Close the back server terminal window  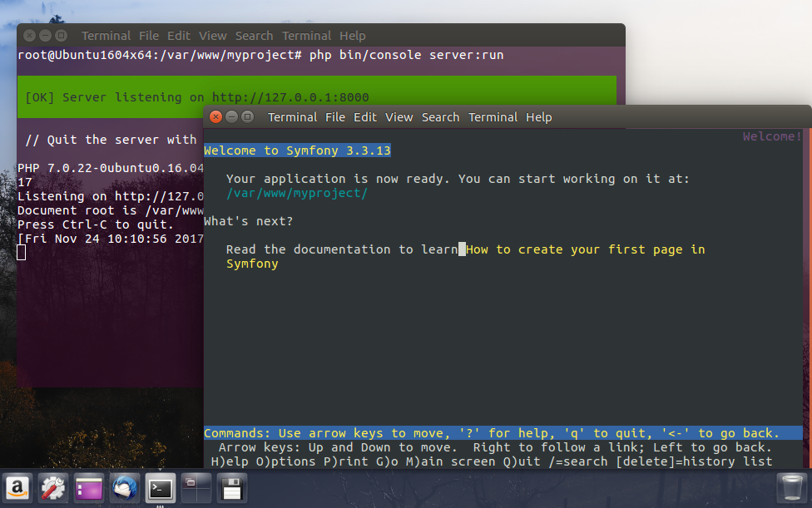click(29, 35)
